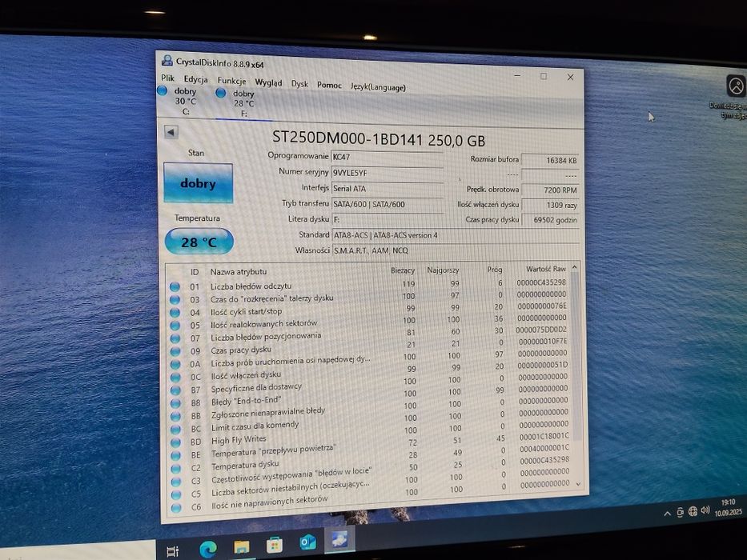Image resolution: width=747 pixels, height=560 pixels.
Task: Open the Funkcje menu
Action: click(x=231, y=81)
